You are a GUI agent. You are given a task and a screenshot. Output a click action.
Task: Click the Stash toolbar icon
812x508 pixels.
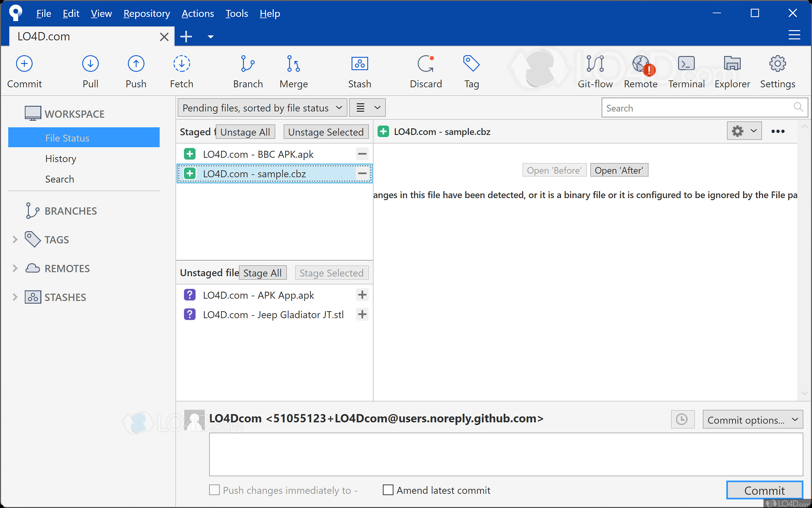click(359, 64)
